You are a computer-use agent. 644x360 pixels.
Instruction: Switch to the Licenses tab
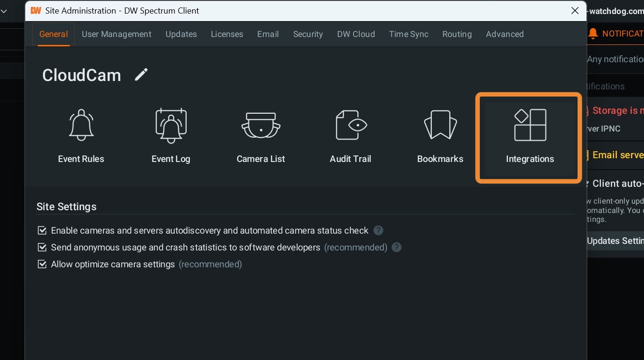tap(227, 34)
